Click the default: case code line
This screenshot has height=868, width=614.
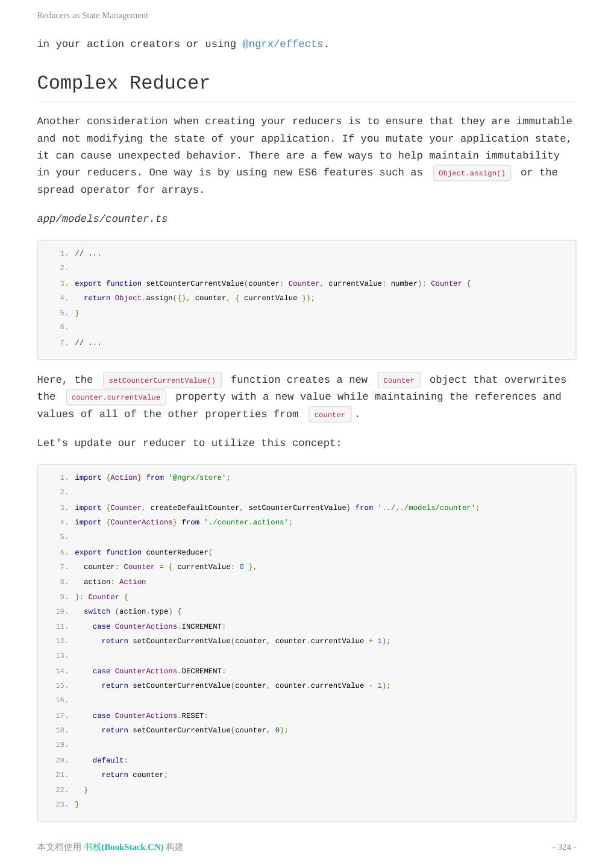click(x=110, y=760)
